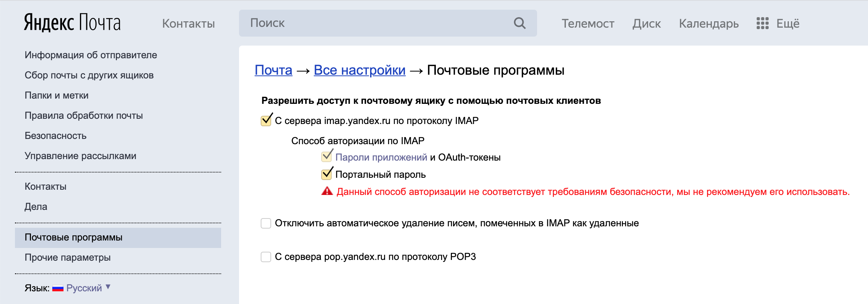This screenshot has height=304, width=868.
Task: Uncheck IMAP server access checkbox
Action: pos(266,121)
